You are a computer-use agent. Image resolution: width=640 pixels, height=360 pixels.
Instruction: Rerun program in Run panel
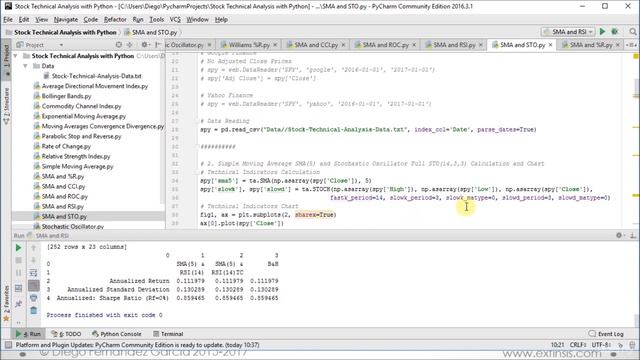coord(18,248)
